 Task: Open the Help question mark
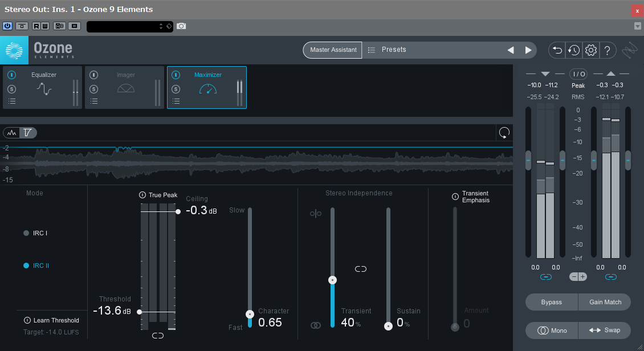click(607, 50)
